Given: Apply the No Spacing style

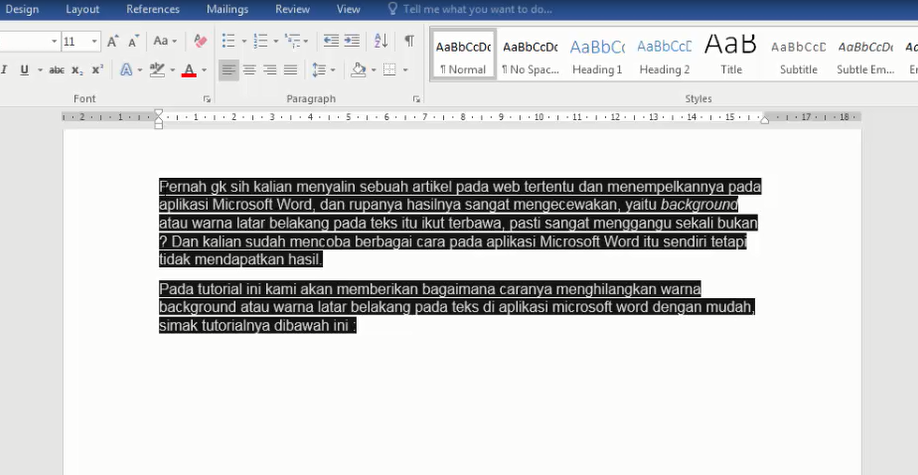Looking at the screenshot, I should 530,55.
